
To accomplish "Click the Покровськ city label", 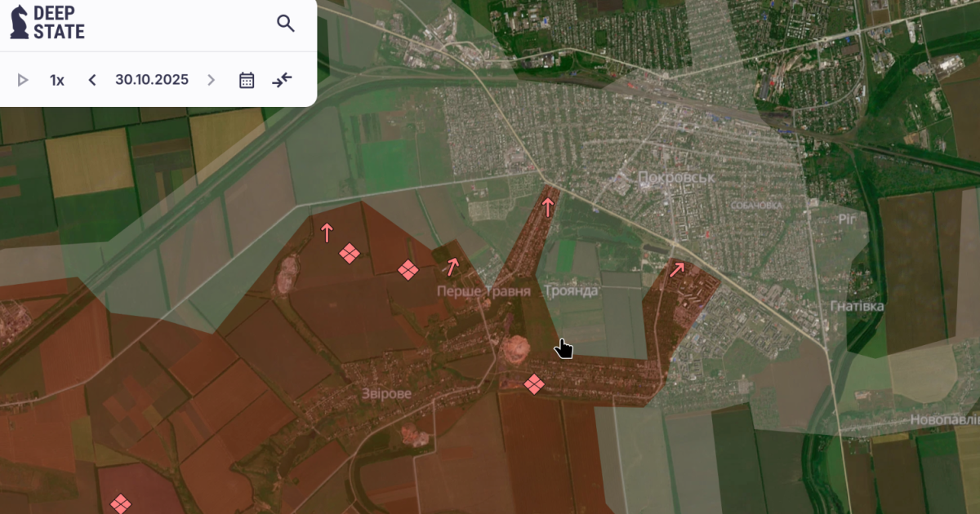I will pos(665,177).
